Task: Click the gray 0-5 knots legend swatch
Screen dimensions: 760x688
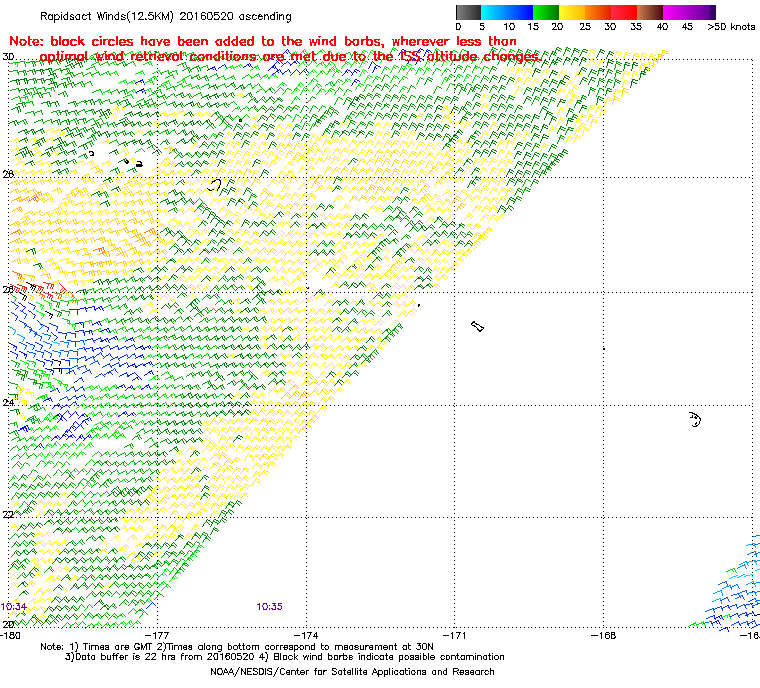Action: (x=468, y=12)
